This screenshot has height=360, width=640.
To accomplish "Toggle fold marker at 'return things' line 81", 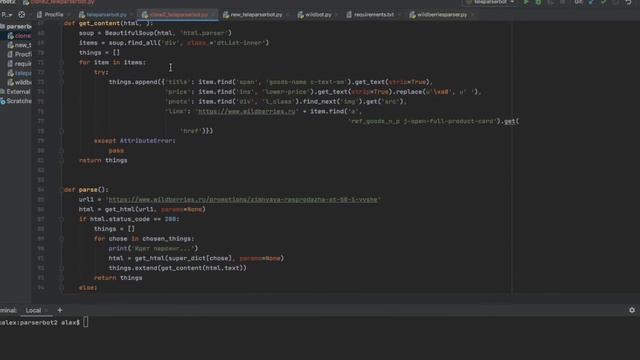I will [x=61, y=160].
